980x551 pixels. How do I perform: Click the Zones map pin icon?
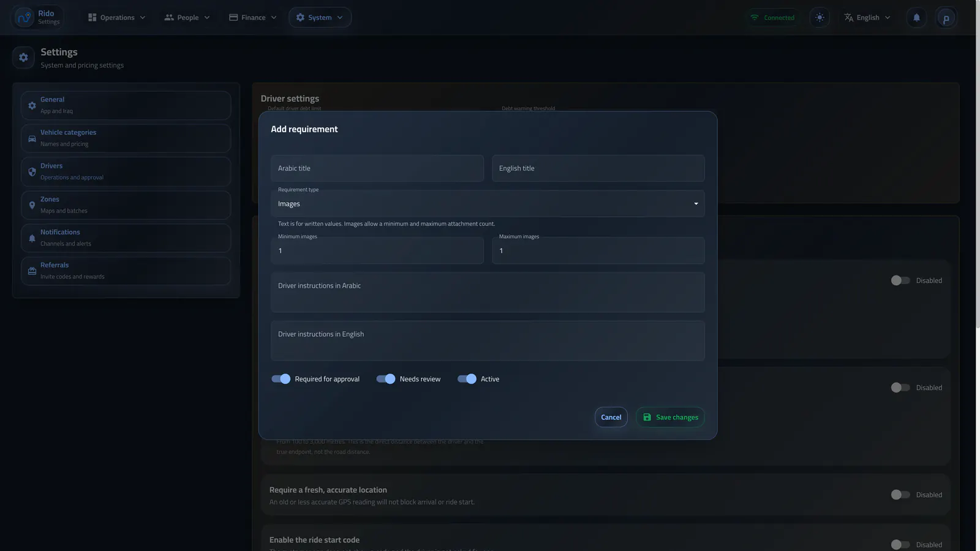32,205
